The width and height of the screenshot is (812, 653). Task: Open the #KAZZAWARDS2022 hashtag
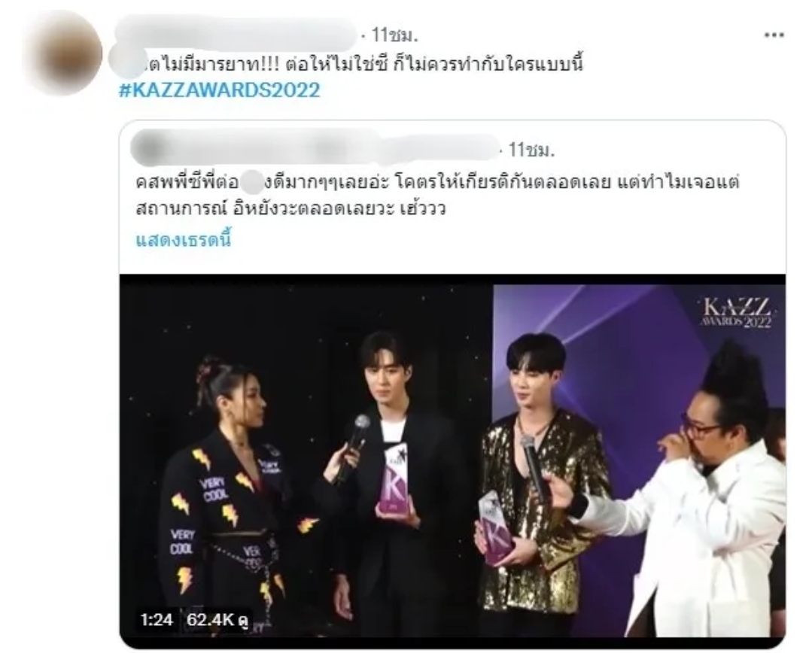[x=220, y=90]
